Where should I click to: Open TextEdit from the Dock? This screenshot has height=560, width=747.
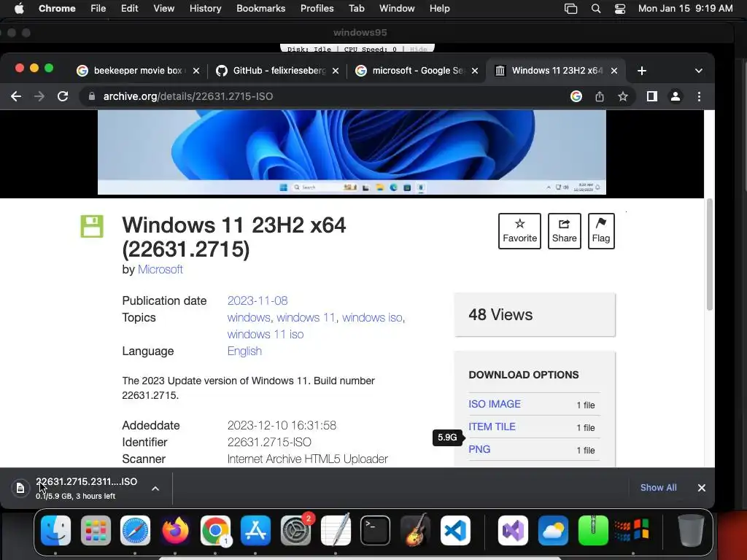(x=336, y=531)
